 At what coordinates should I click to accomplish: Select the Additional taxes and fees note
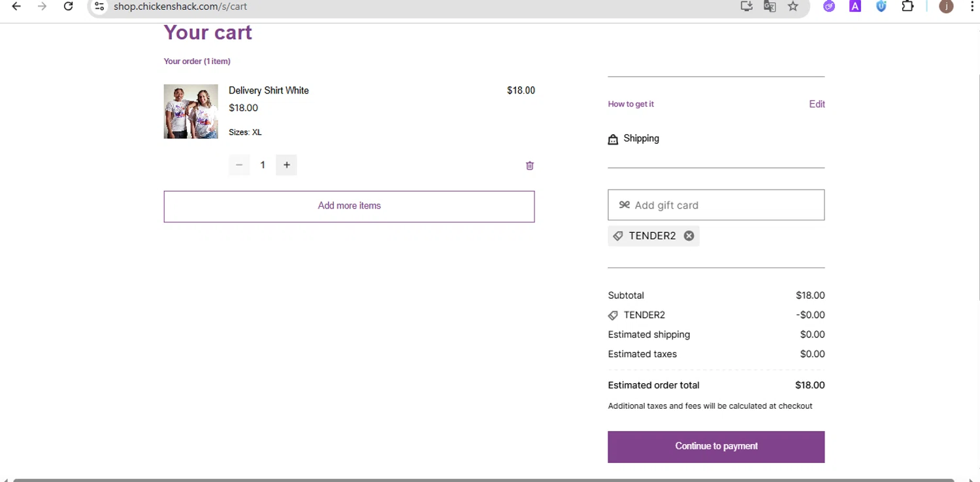(x=710, y=406)
